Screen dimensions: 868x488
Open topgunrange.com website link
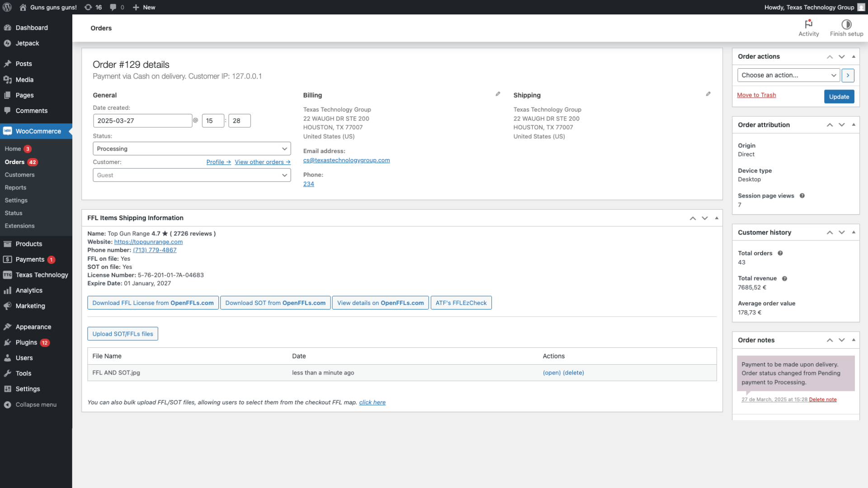[x=148, y=242]
